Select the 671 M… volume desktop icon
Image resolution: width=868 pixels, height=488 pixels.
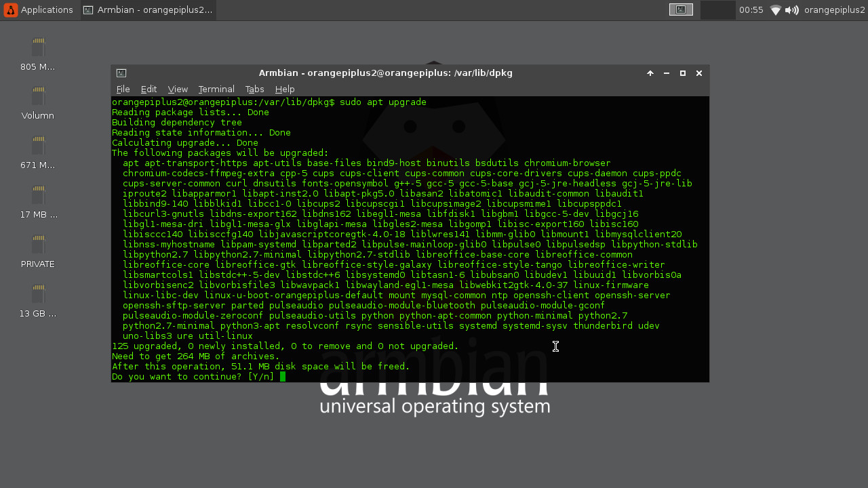coord(38,153)
